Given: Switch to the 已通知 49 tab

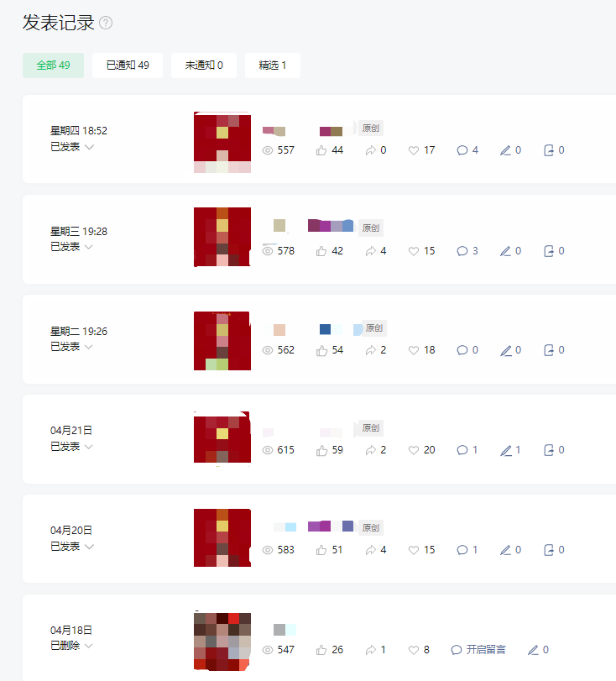Looking at the screenshot, I should (128, 65).
